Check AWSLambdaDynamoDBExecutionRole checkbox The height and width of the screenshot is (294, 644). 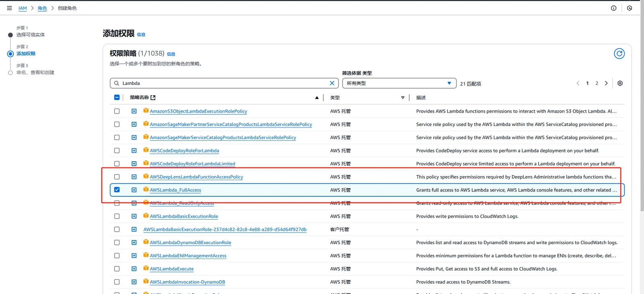click(117, 243)
